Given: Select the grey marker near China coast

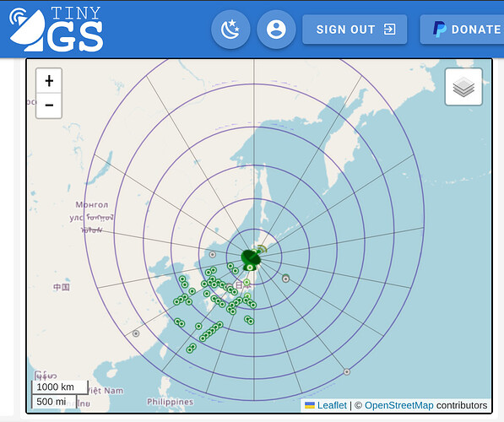Looking at the screenshot, I should [136, 333].
